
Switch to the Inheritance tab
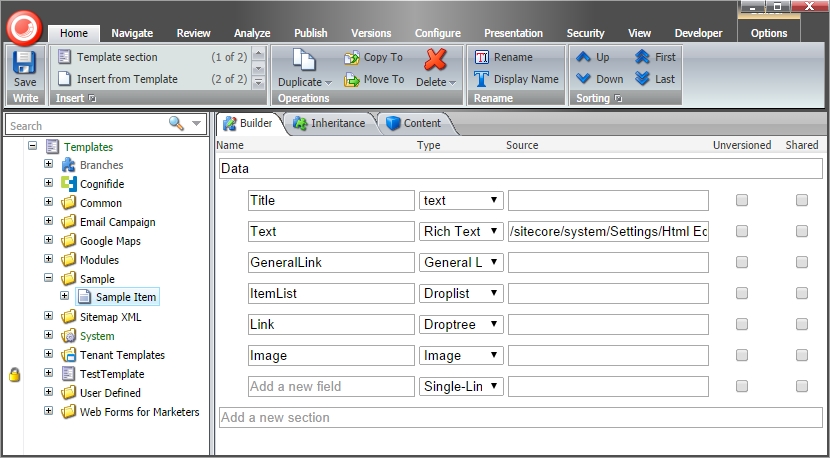coord(329,123)
